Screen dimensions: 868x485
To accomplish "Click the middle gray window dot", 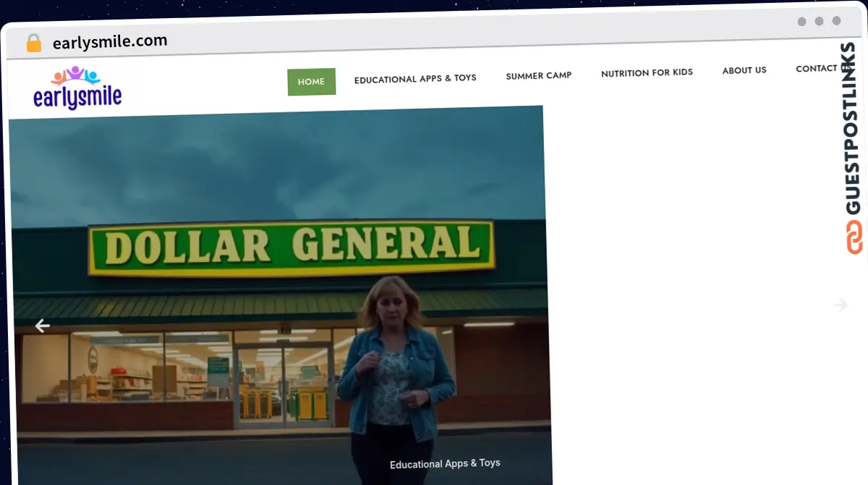I will point(819,21).
